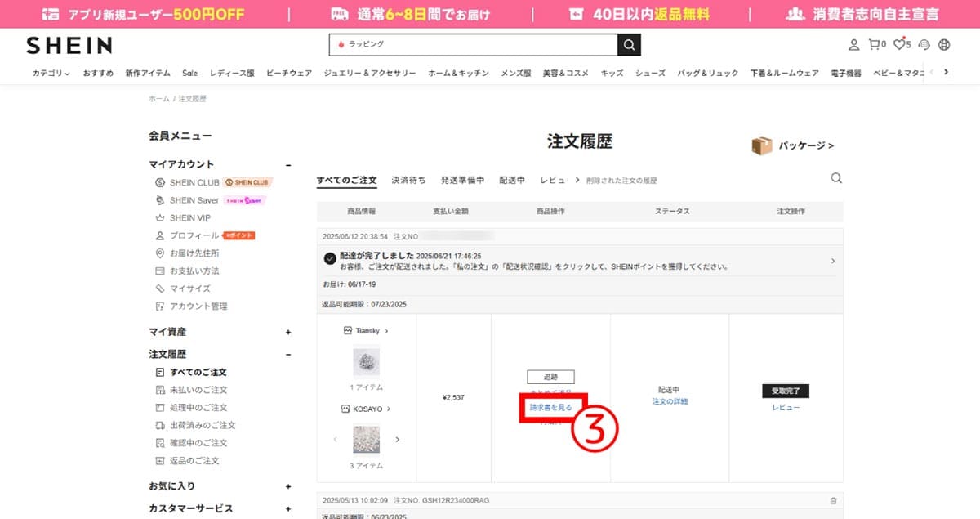Click the マイサイズ ruler icon
The image size is (980, 519).
(162, 289)
